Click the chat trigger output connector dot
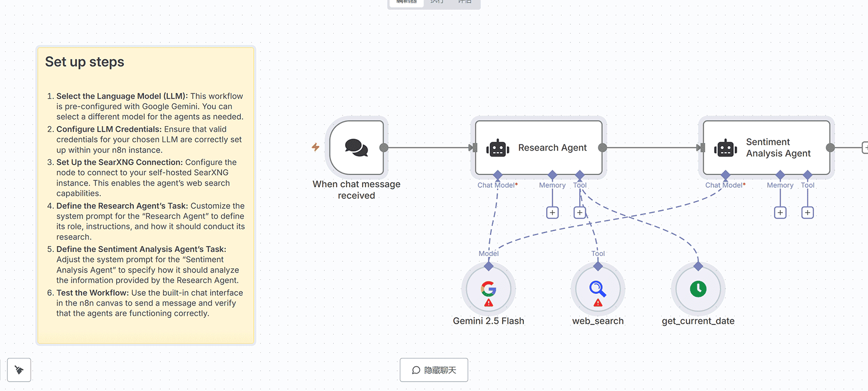This screenshot has height=391, width=868. point(384,148)
